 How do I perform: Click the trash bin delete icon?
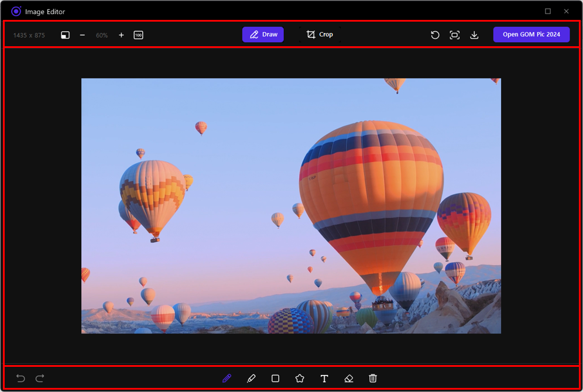(x=373, y=379)
